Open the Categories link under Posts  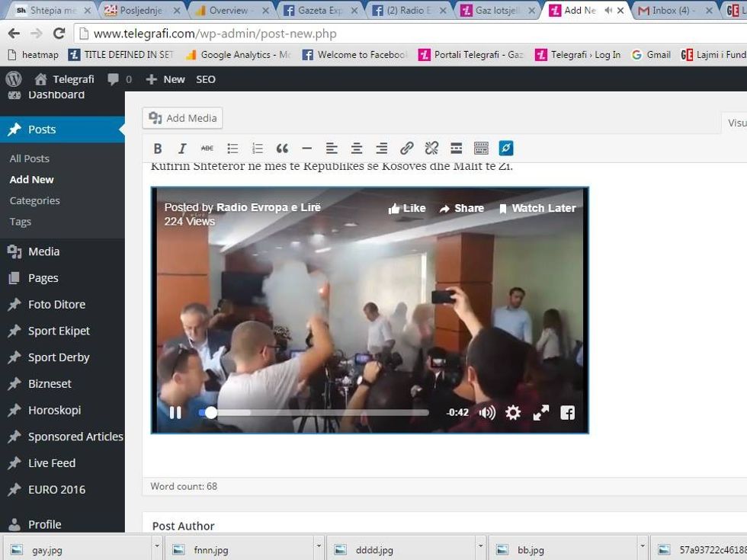[34, 200]
